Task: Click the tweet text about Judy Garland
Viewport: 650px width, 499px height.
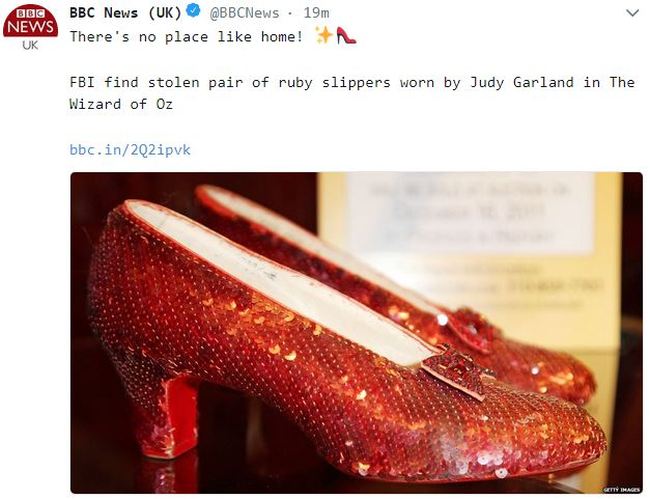Action: (352, 93)
